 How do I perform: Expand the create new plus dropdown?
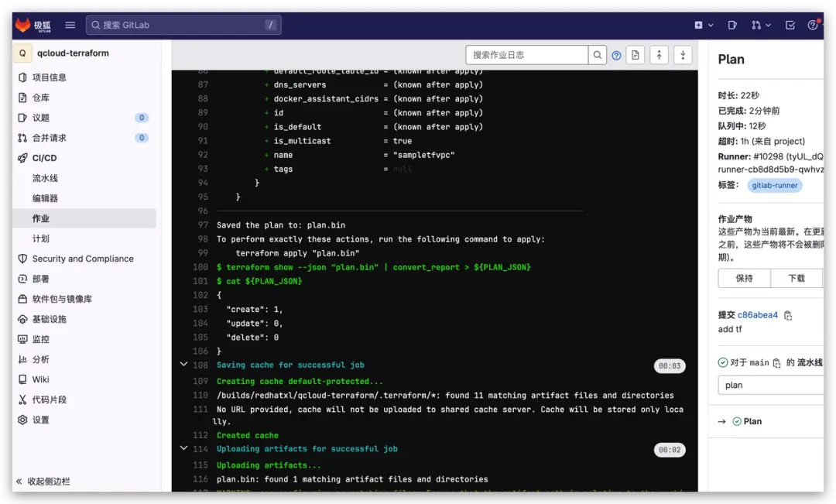tap(703, 25)
